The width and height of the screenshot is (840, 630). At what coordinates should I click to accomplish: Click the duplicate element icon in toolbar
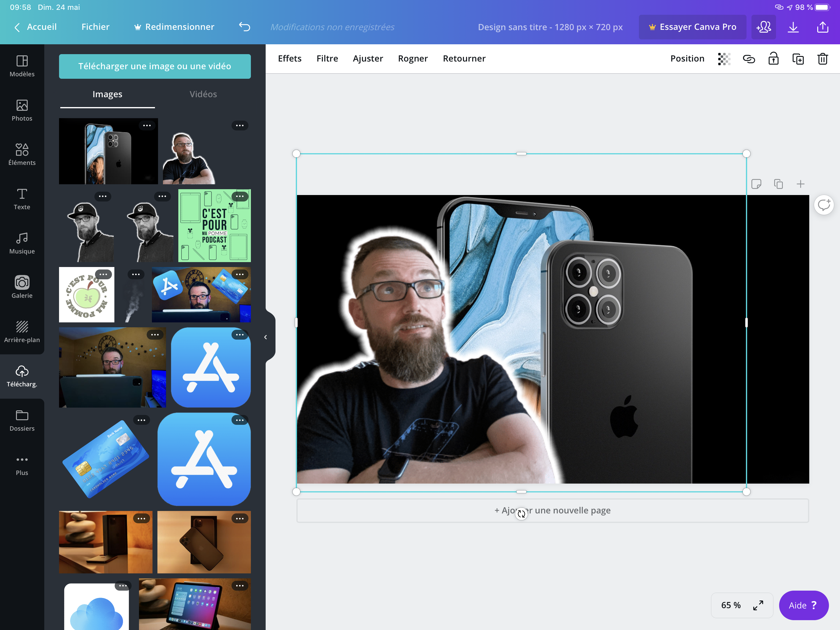pyautogui.click(x=798, y=59)
